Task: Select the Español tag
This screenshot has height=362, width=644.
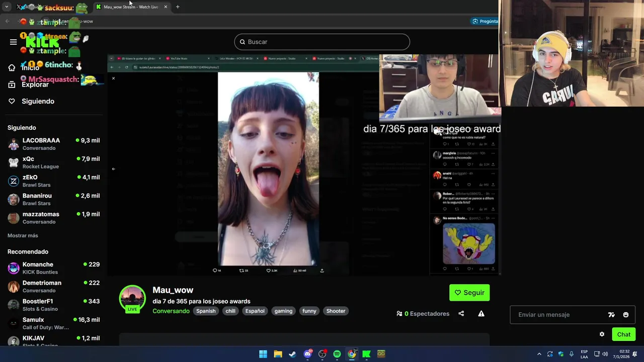Action: [x=255, y=311]
